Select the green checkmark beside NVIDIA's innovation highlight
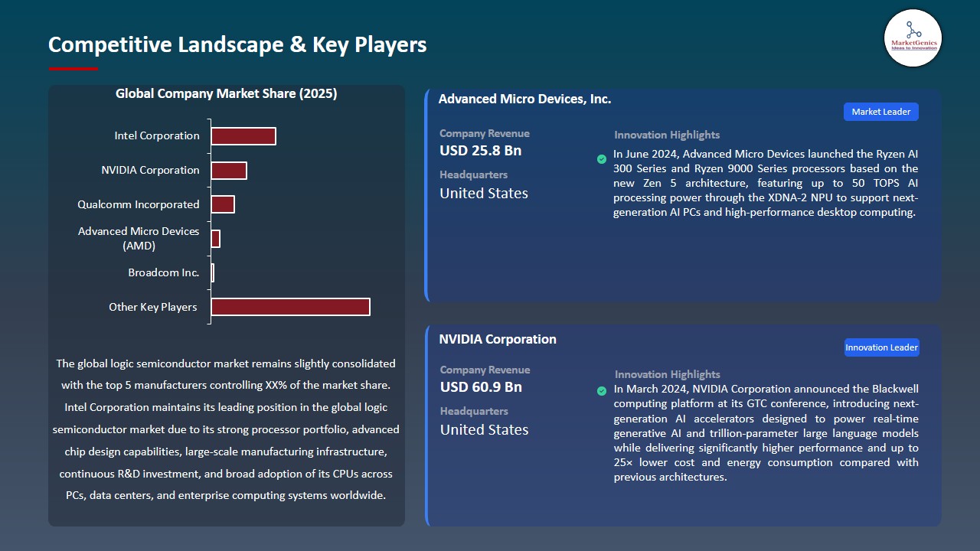 click(x=601, y=390)
